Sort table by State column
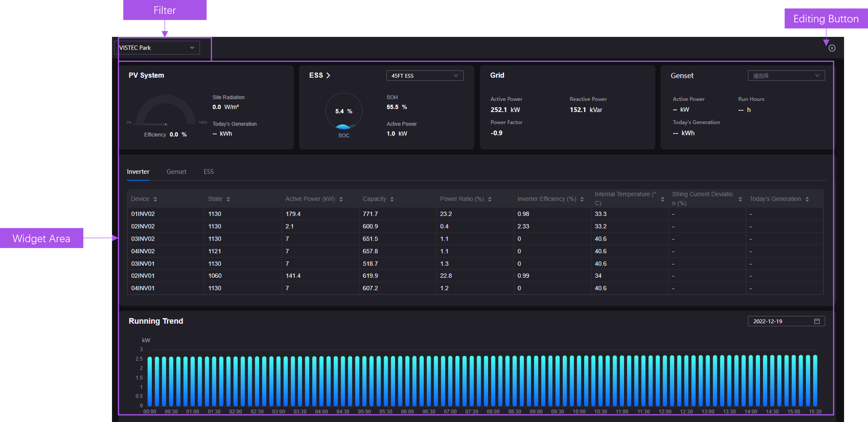Viewport: 868px width, 422px height. coord(228,199)
